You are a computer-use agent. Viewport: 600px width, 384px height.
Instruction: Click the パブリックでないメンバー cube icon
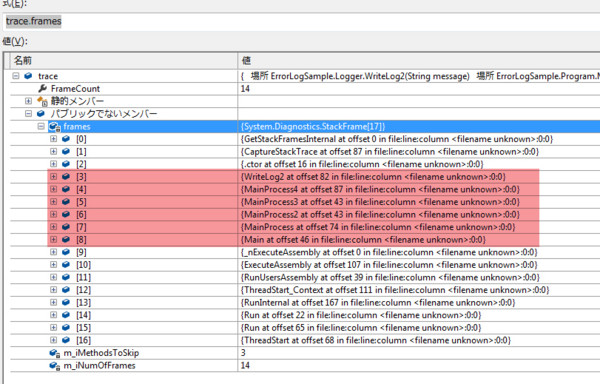click(x=41, y=114)
